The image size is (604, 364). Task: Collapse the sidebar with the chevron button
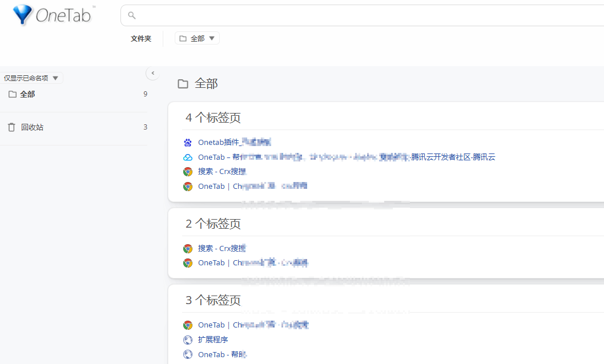(153, 73)
